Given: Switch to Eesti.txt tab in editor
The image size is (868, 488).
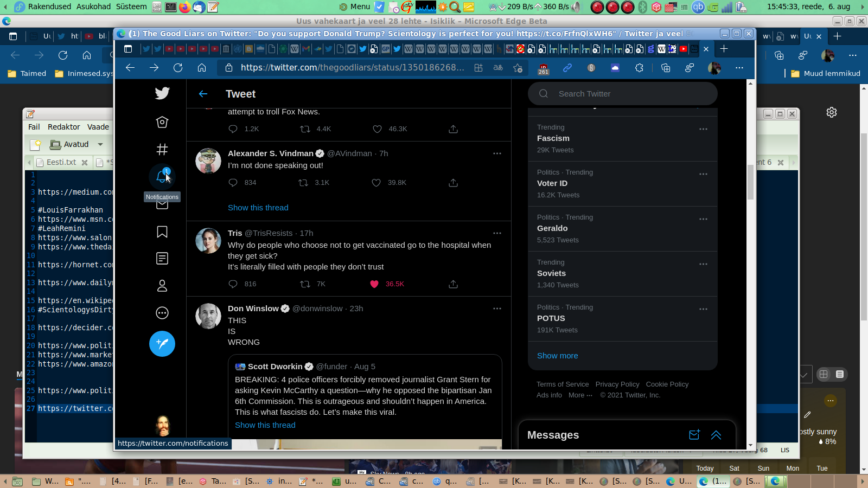Looking at the screenshot, I should [61, 162].
